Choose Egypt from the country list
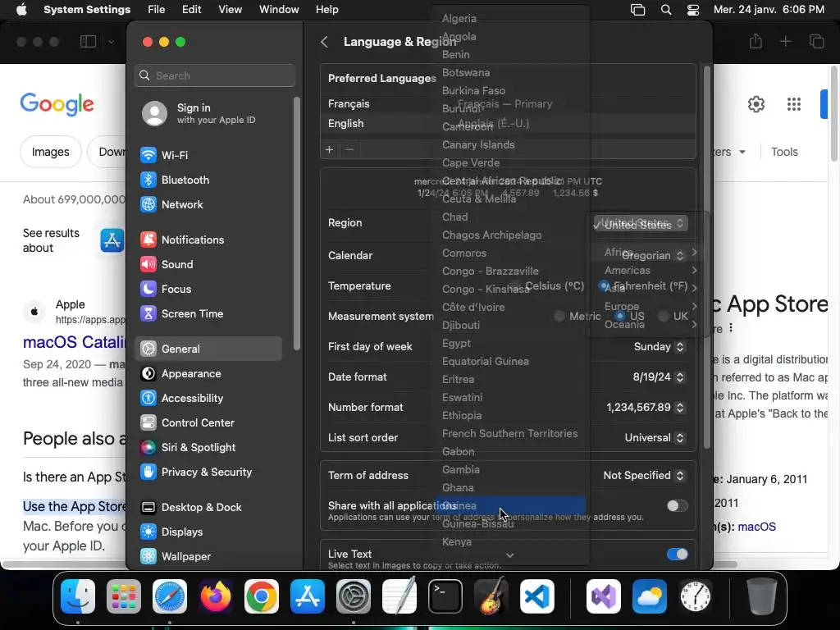The image size is (840, 630). pos(509,344)
